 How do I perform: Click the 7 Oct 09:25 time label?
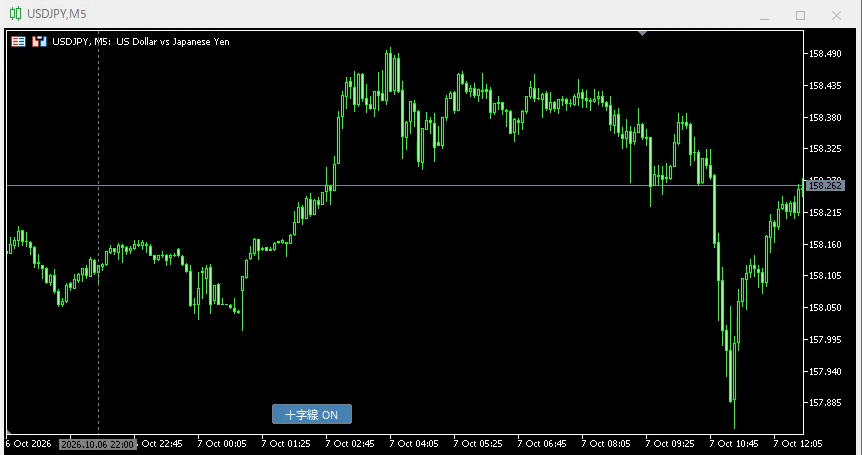(x=670, y=443)
